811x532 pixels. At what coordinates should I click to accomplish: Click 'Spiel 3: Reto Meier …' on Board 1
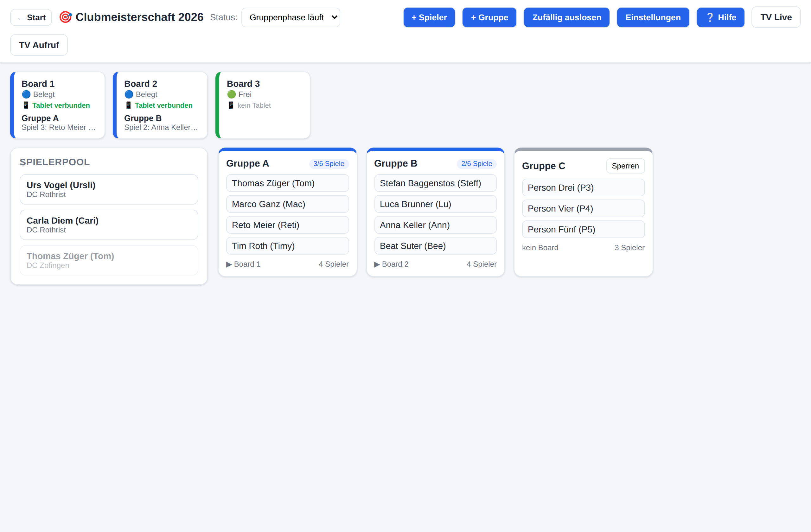pos(59,127)
